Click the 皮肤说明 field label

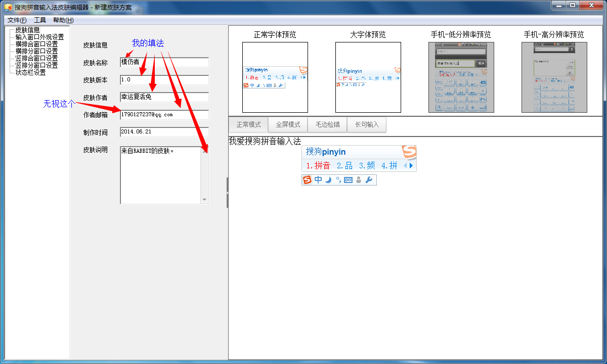point(96,150)
